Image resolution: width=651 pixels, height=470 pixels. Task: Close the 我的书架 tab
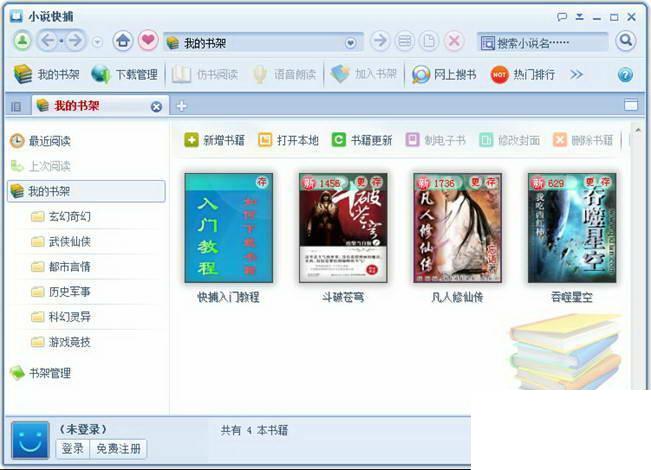[x=157, y=107]
